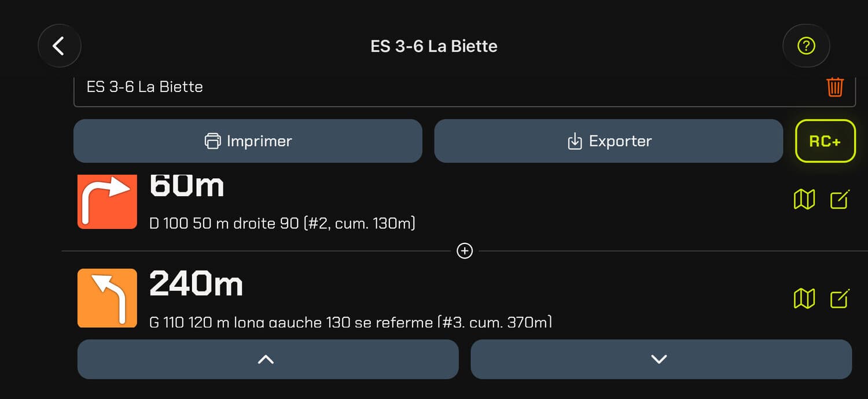Select the 60m distance heading

coord(187,185)
